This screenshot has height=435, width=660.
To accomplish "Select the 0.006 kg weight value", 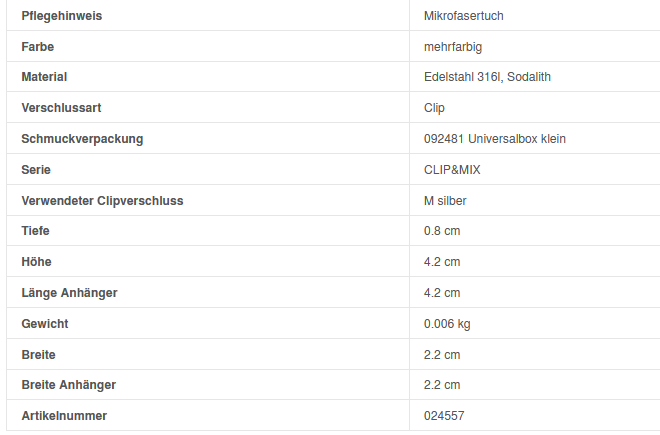I will click(447, 324).
